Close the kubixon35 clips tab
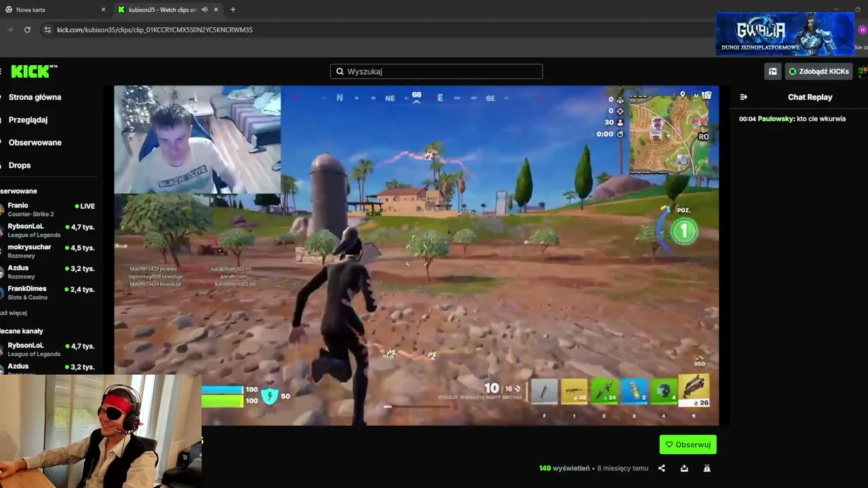 [x=216, y=9]
